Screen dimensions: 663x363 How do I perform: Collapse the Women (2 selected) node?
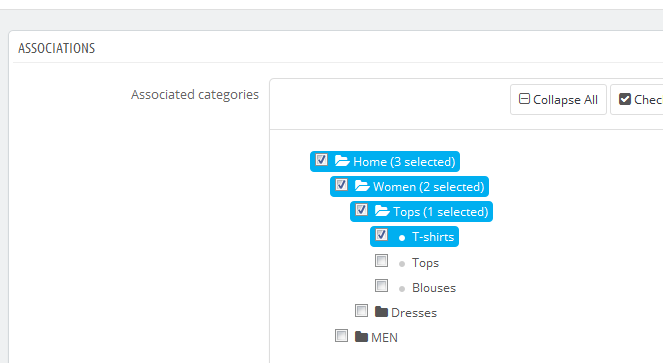point(428,187)
